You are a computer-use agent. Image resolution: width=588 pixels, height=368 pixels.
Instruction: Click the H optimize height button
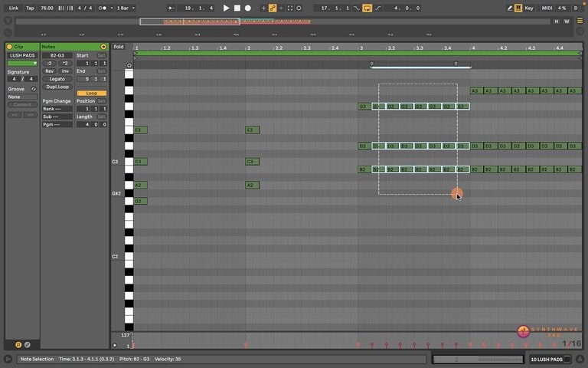(x=557, y=21)
